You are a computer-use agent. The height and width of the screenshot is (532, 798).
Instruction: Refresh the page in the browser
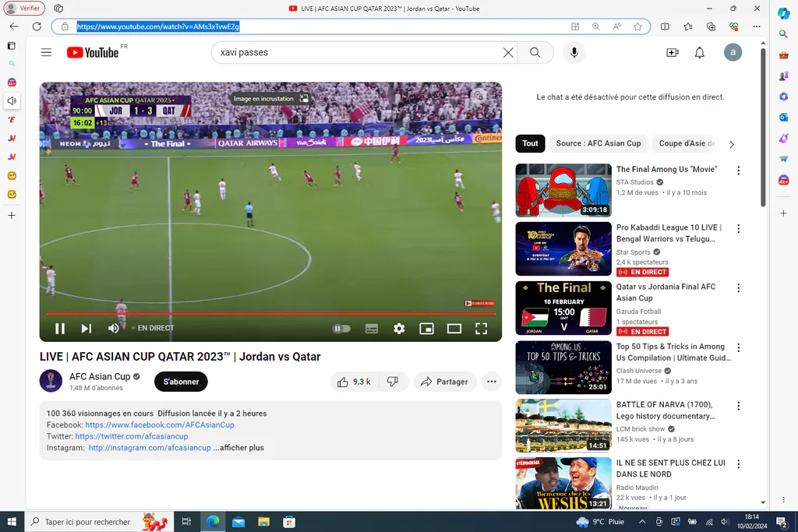(37, 26)
